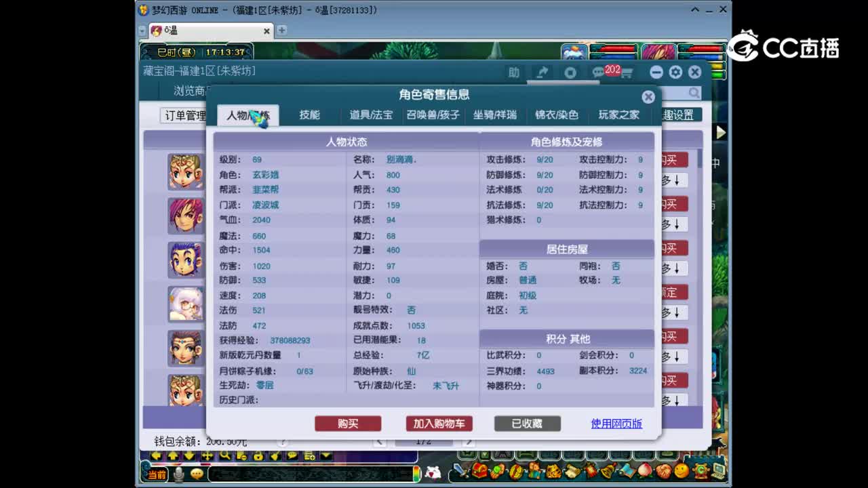Switch to the 人物/修炼 tab
This screenshot has height=488, width=868.
pos(248,115)
